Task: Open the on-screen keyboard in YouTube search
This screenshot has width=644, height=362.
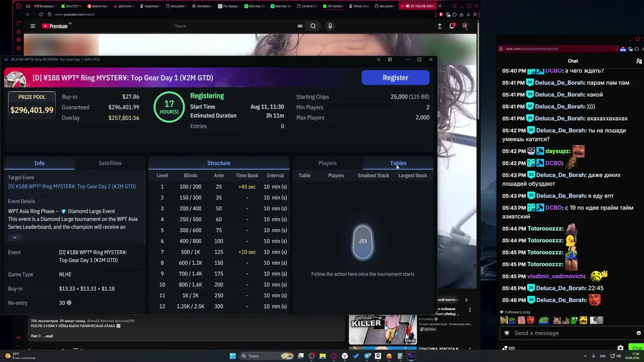Action: tap(300, 26)
